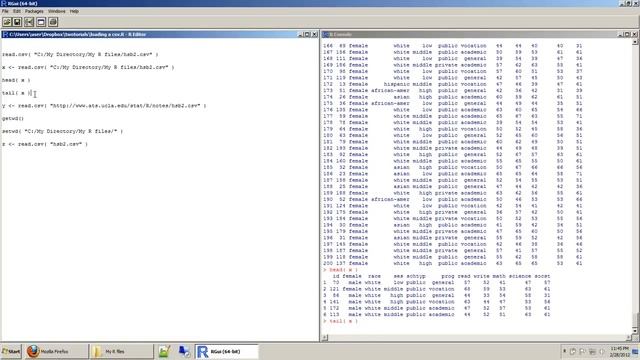Switch to Mozilla Firefox in taskbar
Image resolution: width=640 pixels, height=360 pixels.
[56, 351]
